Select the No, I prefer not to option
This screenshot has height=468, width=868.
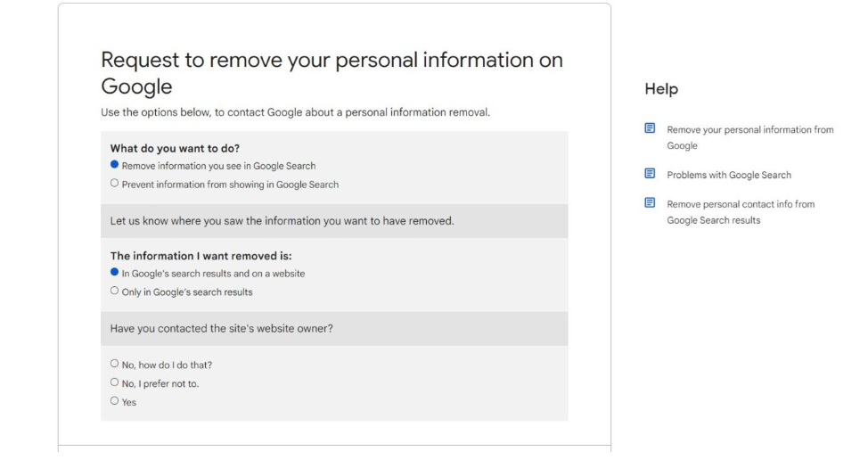click(115, 382)
